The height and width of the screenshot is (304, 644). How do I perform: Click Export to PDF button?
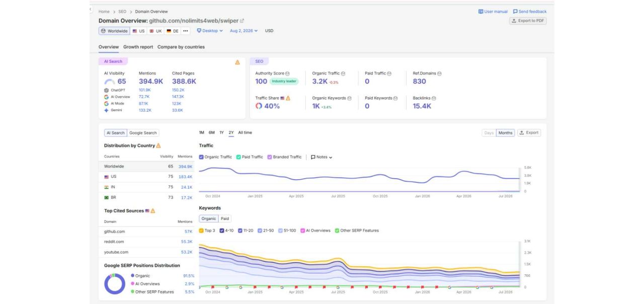pyautogui.click(x=528, y=21)
